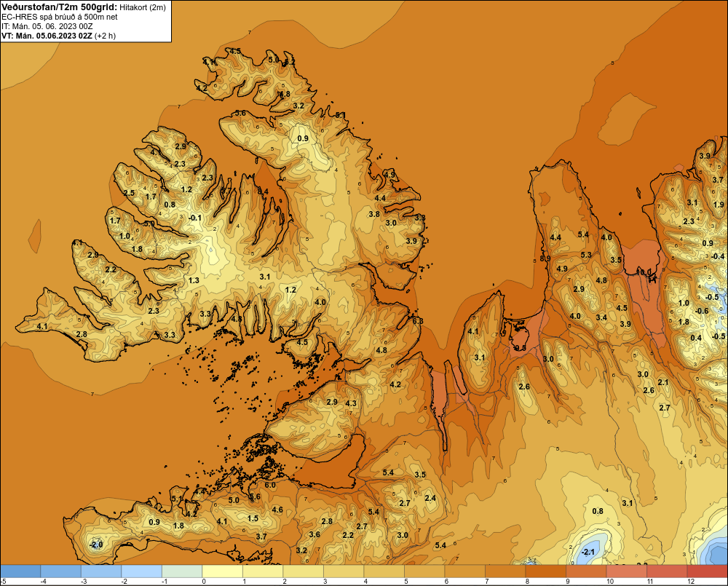Click the temperature value '3.4'
This screenshot has height=586, width=728.
point(601,317)
